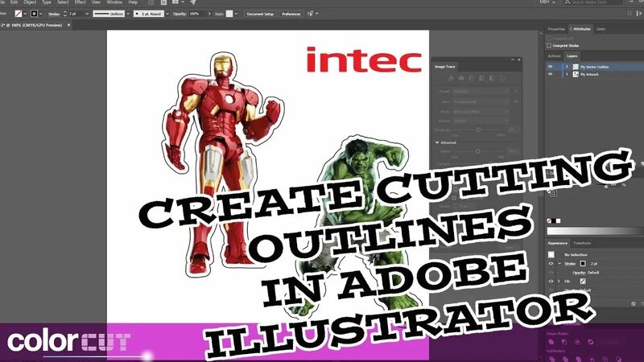
Task: Open the stroke swatch dropdown arrow
Action: pyautogui.click(x=41, y=14)
